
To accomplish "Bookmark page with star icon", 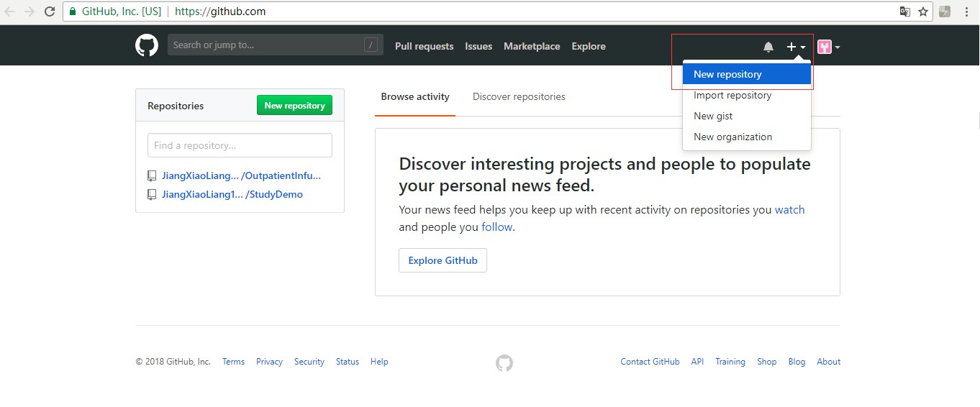I will pos(923,12).
